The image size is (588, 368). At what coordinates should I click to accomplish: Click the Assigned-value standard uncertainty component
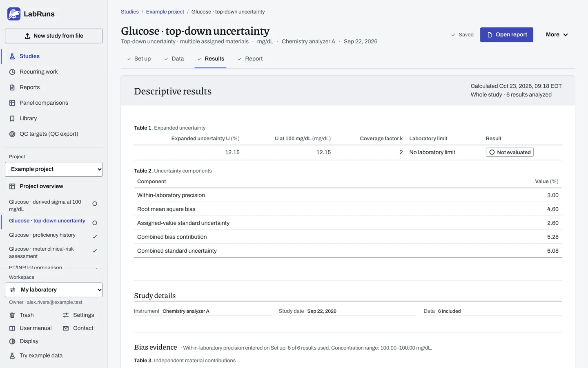click(348, 223)
